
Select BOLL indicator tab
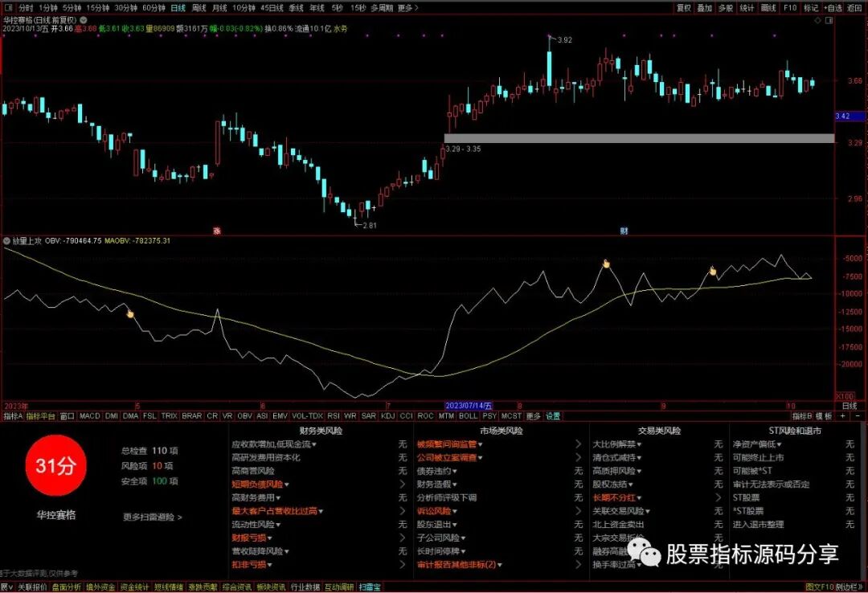[468, 415]
